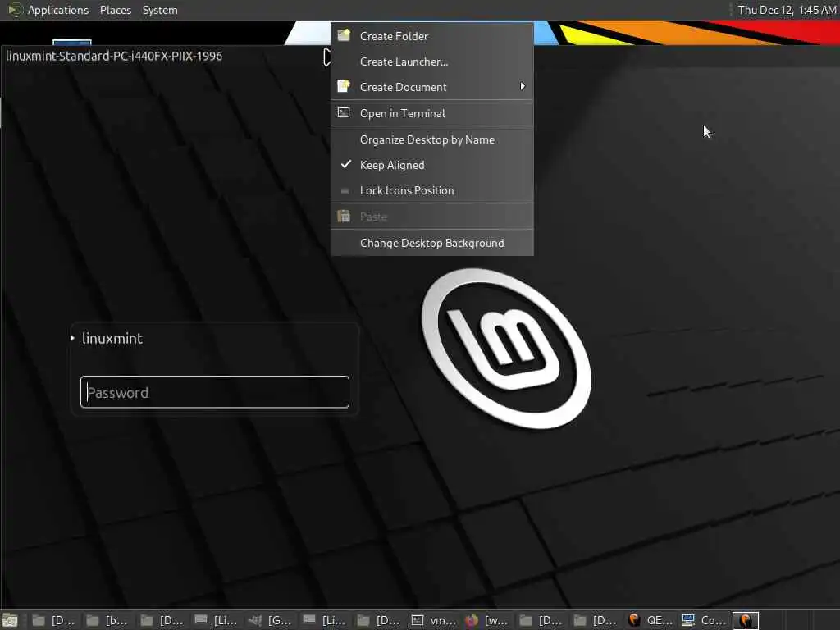
Task: Click the Create Folder icon
Action: click(x=344, y=35)
